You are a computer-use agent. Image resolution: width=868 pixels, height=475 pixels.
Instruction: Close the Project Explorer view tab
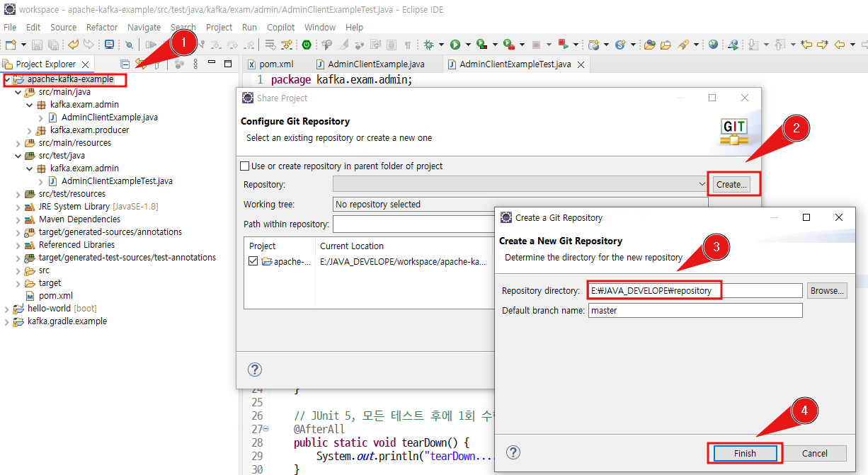pos(85,64)
